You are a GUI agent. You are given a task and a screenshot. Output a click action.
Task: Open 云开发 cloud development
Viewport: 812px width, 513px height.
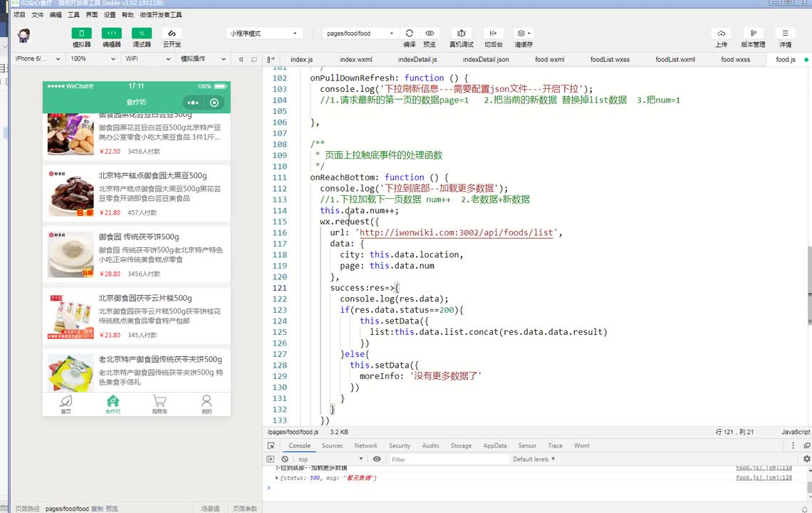(171, 33)
